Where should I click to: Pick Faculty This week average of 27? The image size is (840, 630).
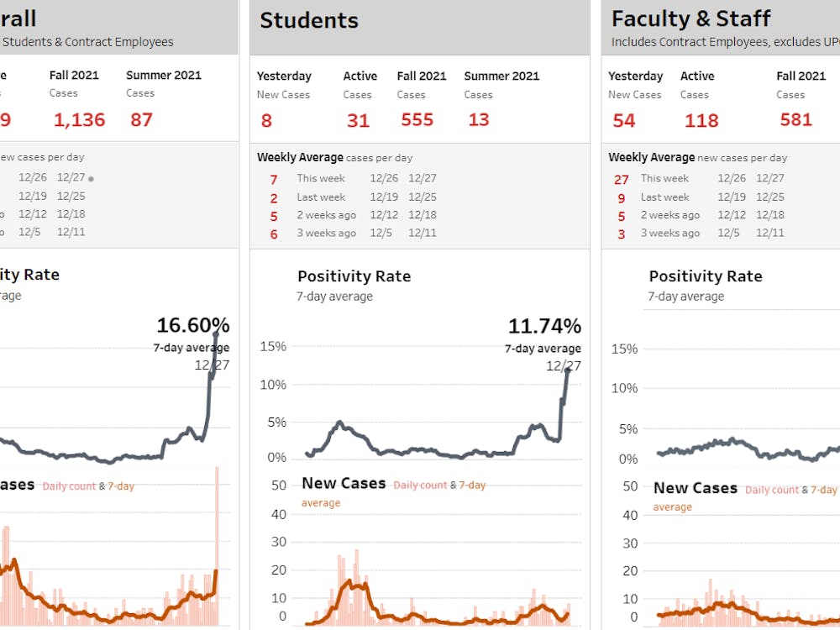tap(621, 180)
